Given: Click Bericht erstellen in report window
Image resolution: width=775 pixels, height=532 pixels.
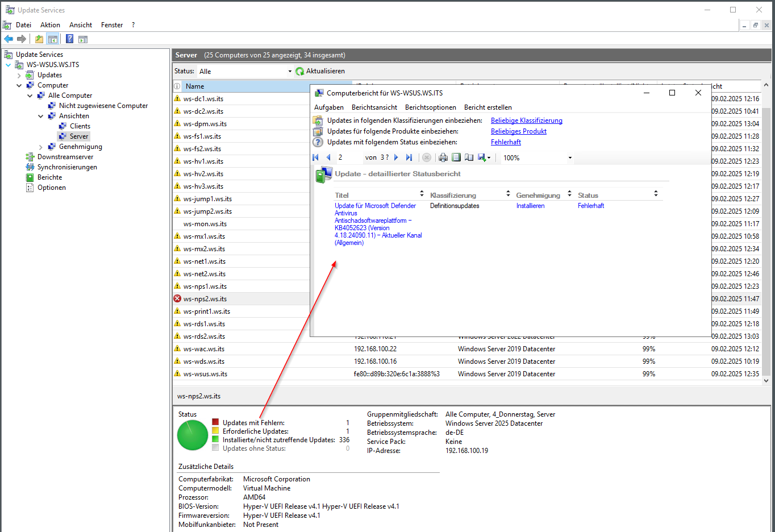Looking at the screenshot, I should pyautogui.click(x=488, y=107).
